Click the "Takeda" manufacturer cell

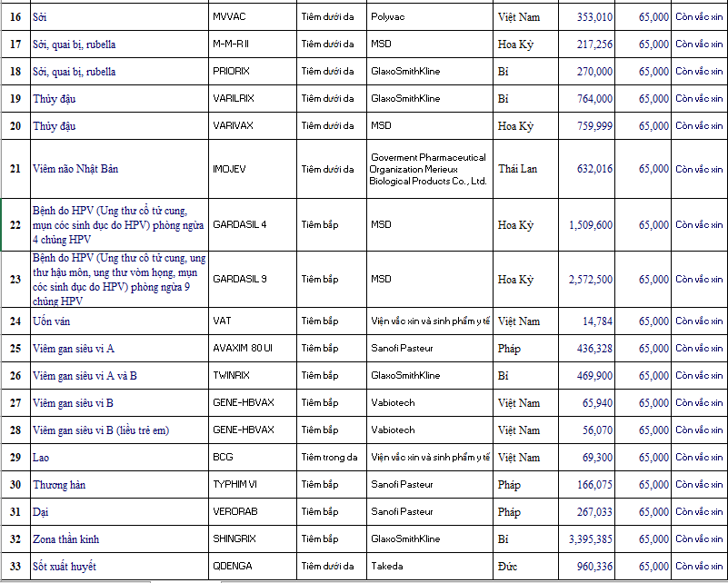pyautogui.click(x=430, y=567)
